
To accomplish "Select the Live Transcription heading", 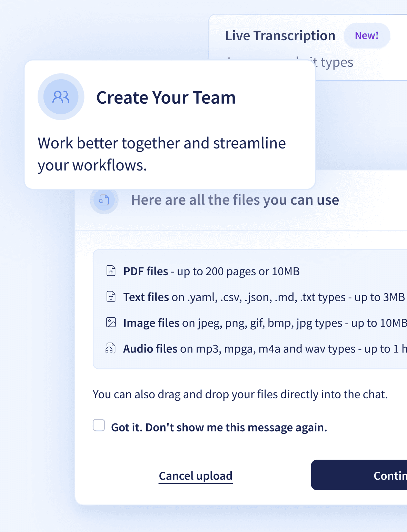I will [280, 35].
